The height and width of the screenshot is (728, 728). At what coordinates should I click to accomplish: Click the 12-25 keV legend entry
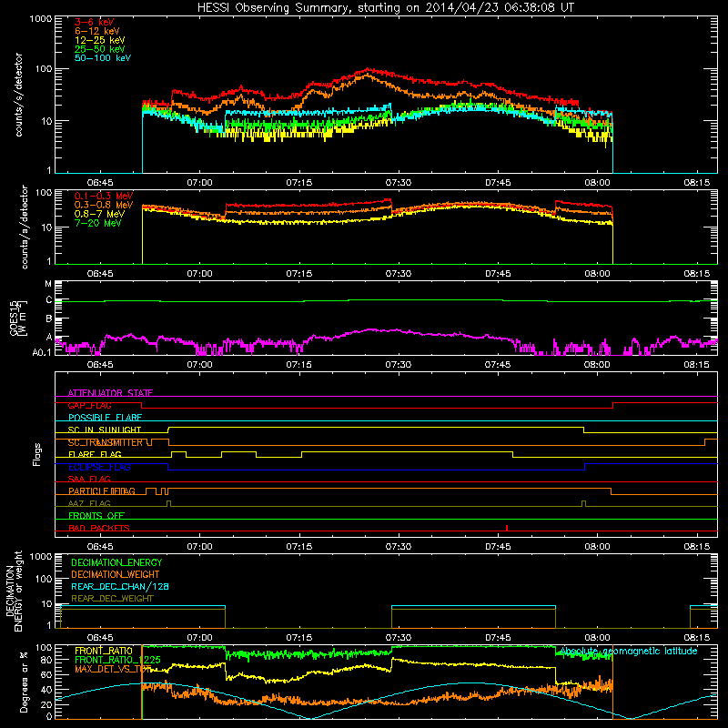tap(100, 40)
